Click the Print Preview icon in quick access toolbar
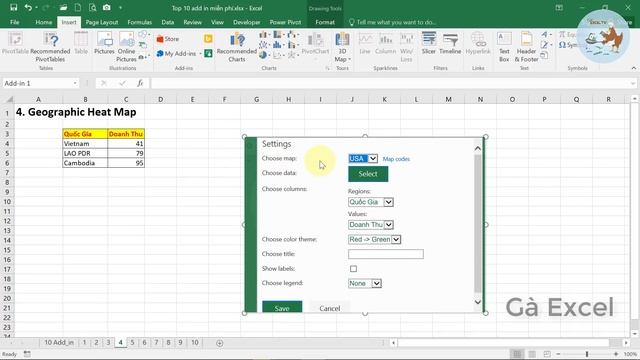 click(92, 7)
